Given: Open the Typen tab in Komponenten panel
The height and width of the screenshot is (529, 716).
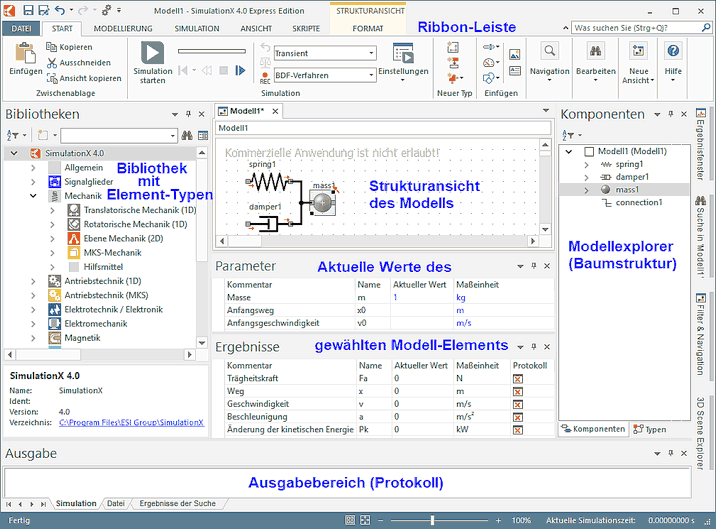Looking at the screenshot, I should coord(654,429).
